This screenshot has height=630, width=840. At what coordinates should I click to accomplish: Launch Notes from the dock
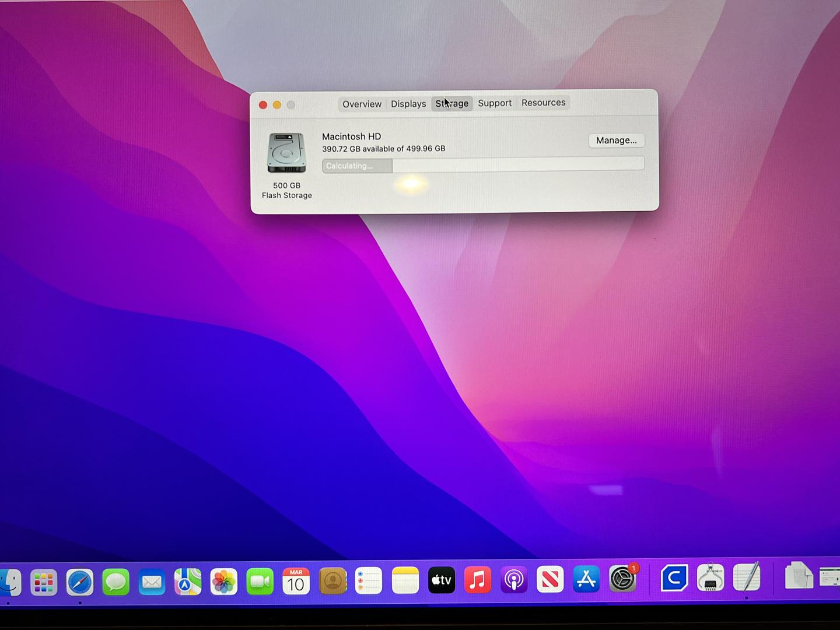[x=405, y=580]
